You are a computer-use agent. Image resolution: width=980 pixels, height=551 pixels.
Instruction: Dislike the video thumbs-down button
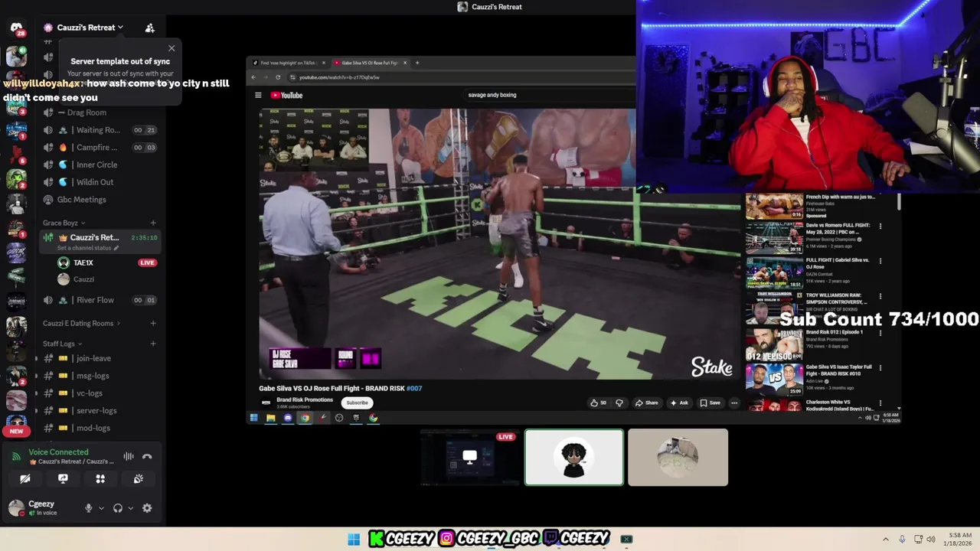pyautogui.click(x=619, y=403)
